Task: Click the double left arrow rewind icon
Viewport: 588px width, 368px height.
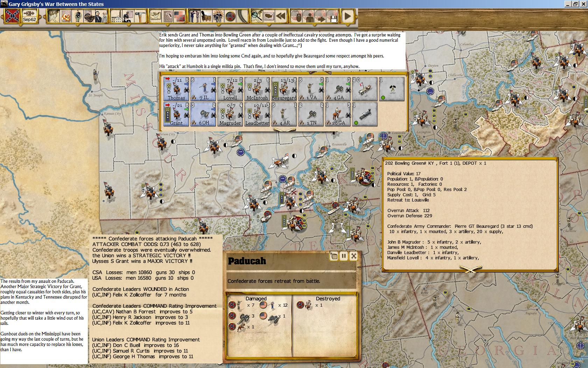Action: pyautogui.click(x=281, y=16)
